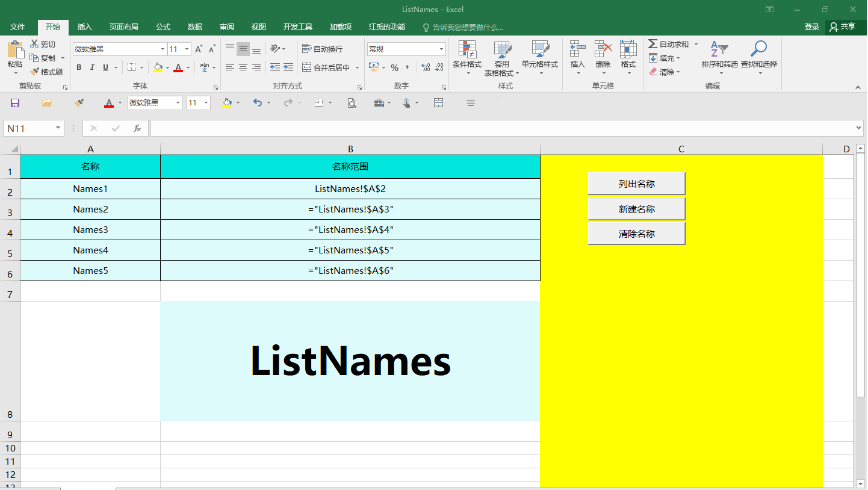
Task: Apply yellow fill color from the ribbon
Action: (158, 67)
